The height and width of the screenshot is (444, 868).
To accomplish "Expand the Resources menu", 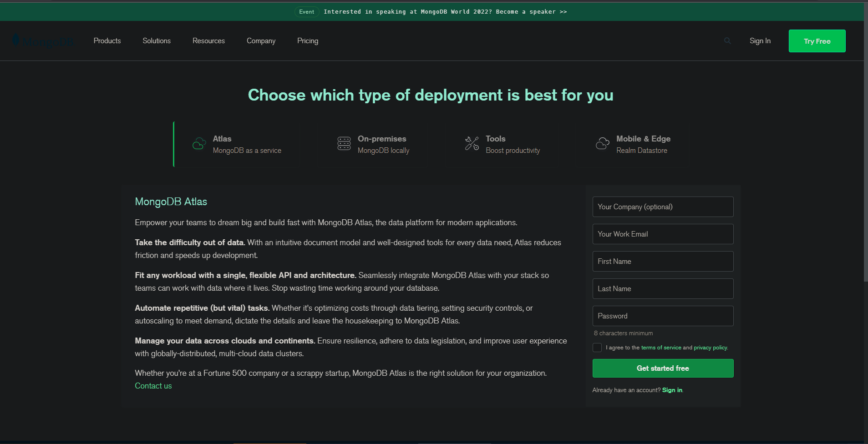I will (208, 41).
